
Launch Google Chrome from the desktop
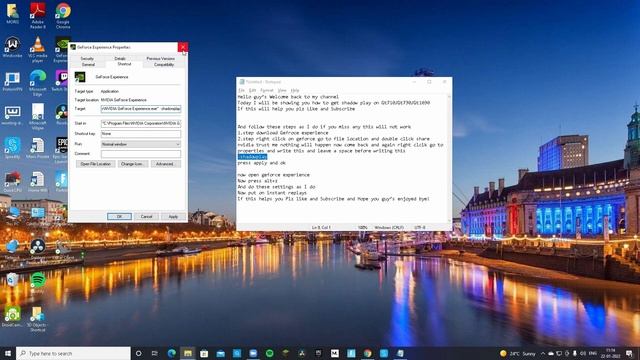63,16
